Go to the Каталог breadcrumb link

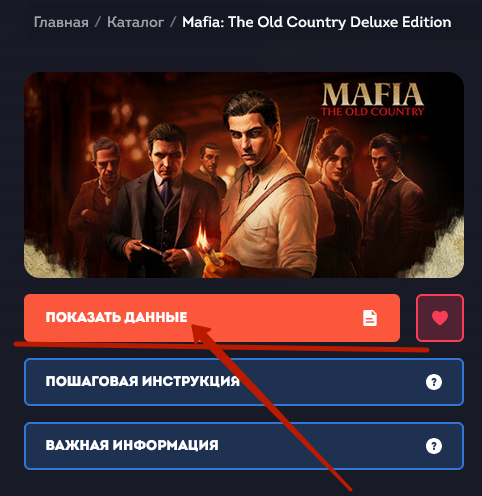135,22
